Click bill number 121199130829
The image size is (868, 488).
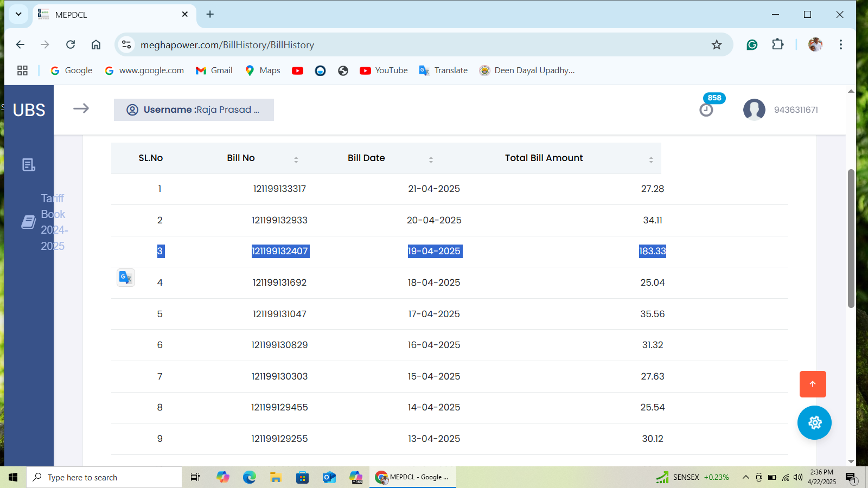279,345
